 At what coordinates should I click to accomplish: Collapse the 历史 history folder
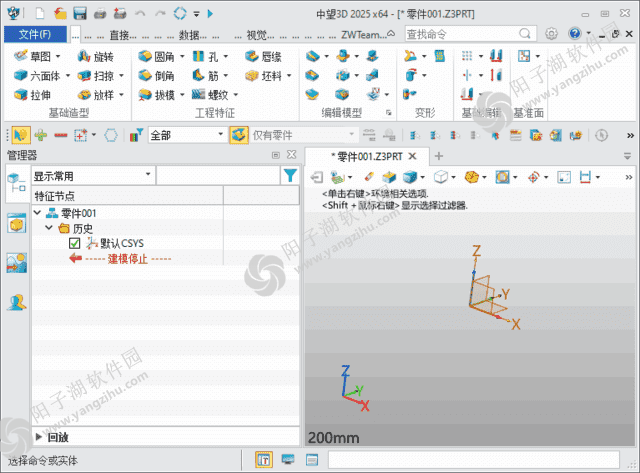pos(49,228)
